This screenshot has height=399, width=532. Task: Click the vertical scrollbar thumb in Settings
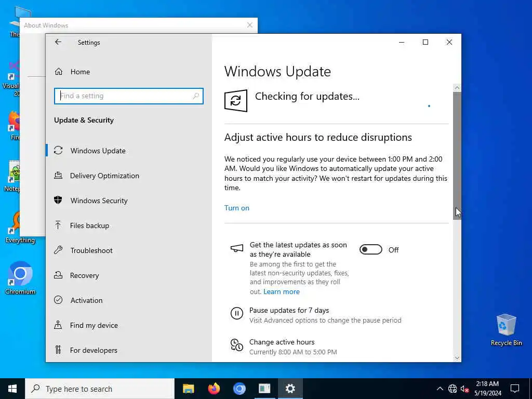pyautogui.click(x=457, y=156)
